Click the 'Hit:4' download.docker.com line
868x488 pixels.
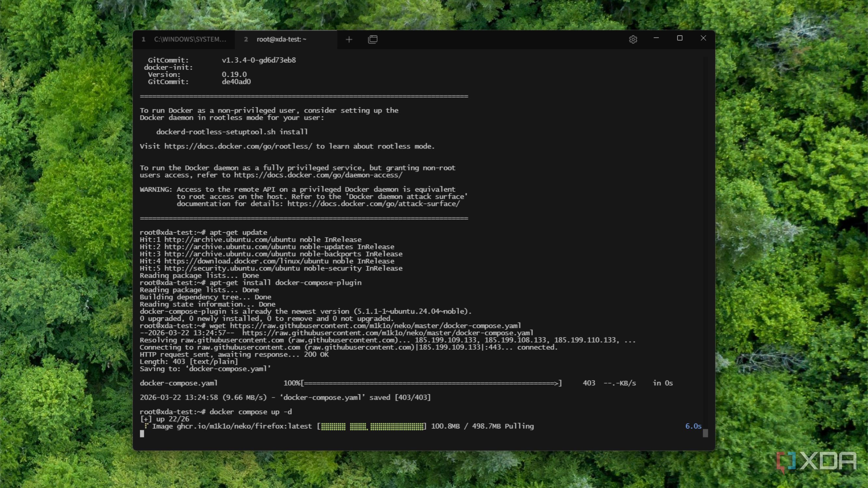[267, 261]
